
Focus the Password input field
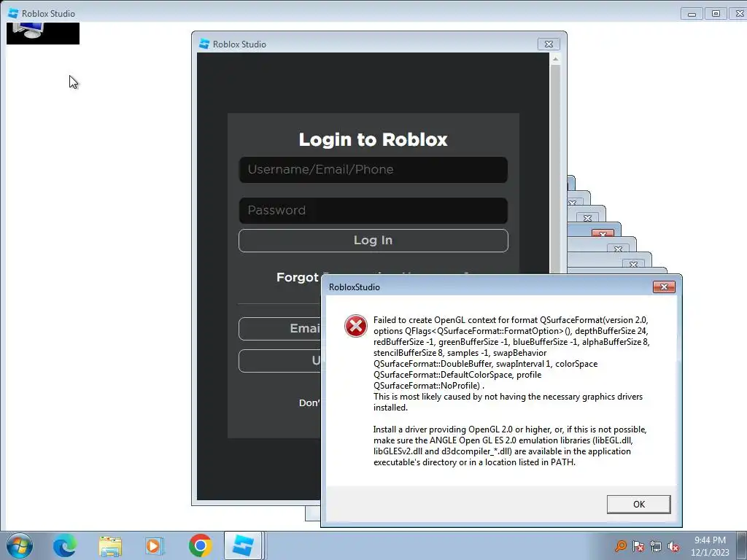[373, 211]
